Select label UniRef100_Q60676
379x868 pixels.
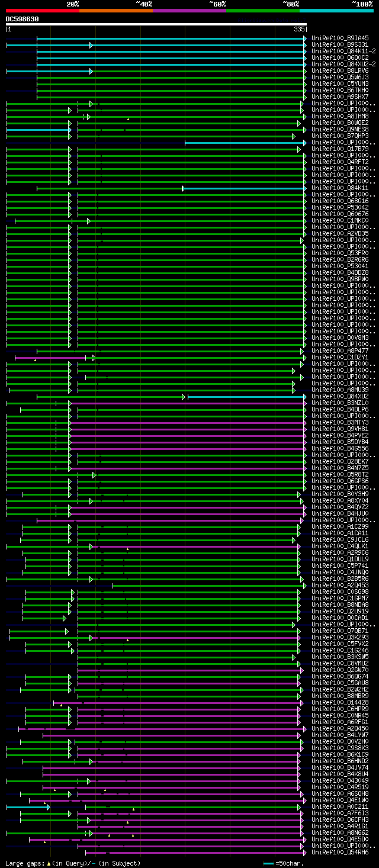[x=340, y=214]
